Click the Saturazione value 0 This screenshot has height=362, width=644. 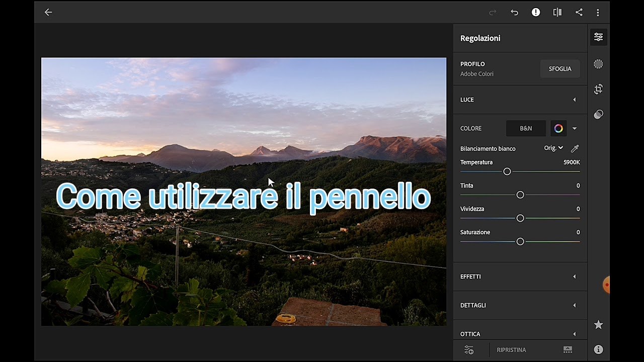(578, 232)
